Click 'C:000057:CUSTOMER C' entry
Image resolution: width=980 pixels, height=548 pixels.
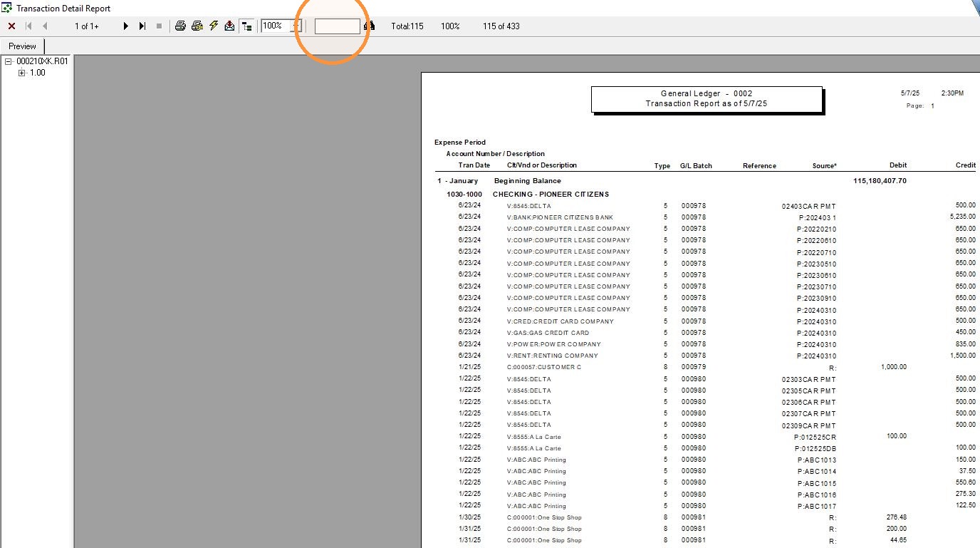point(544,367)
